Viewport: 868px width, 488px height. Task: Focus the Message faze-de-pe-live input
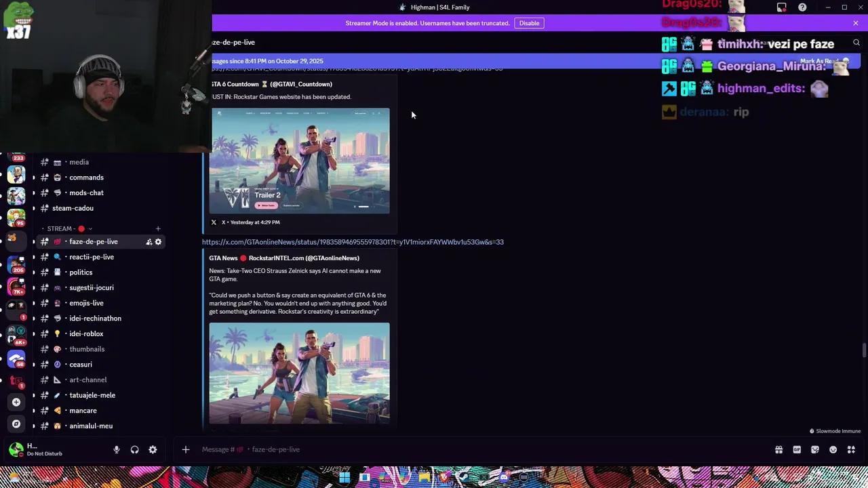click(x=475, y=449)
